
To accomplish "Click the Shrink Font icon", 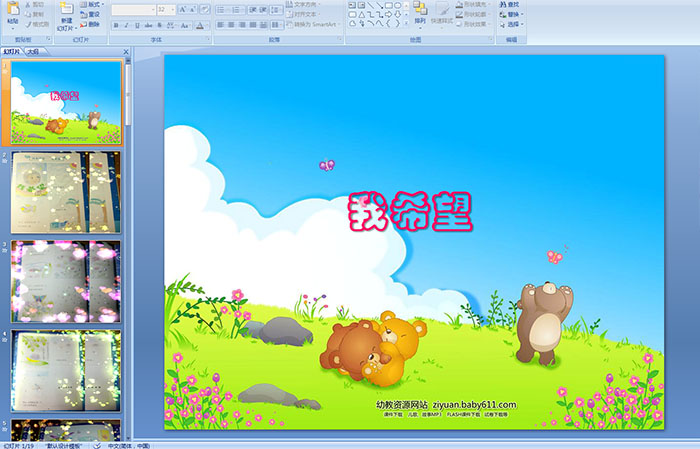I will pyautogui.click(x=193, y=9).
